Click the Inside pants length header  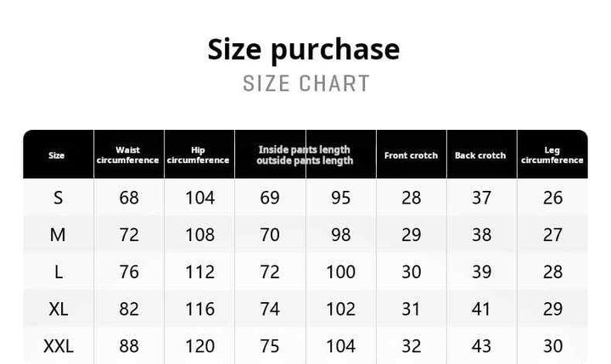(305, 149)
